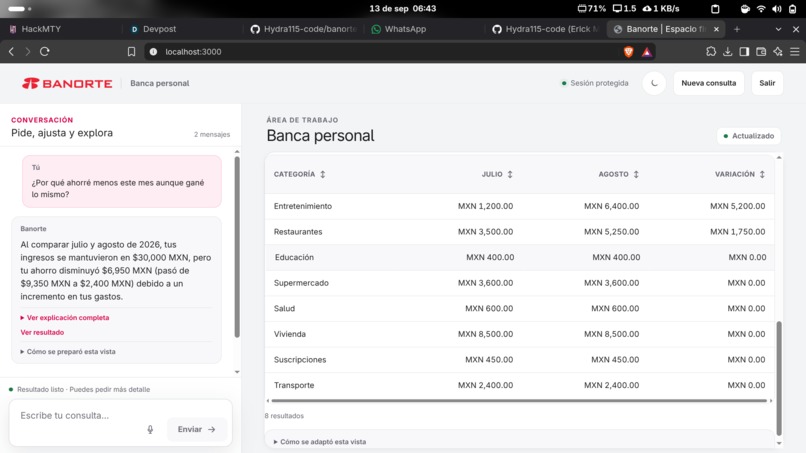Go back in browser history
The width and height of the screenshot is (806, 453).
(x=11, y=51)
